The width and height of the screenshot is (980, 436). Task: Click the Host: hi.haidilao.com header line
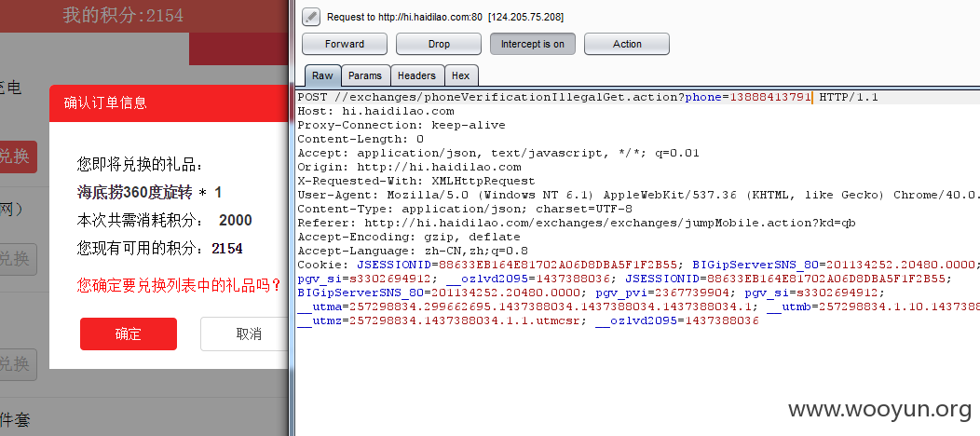[375, 111]
